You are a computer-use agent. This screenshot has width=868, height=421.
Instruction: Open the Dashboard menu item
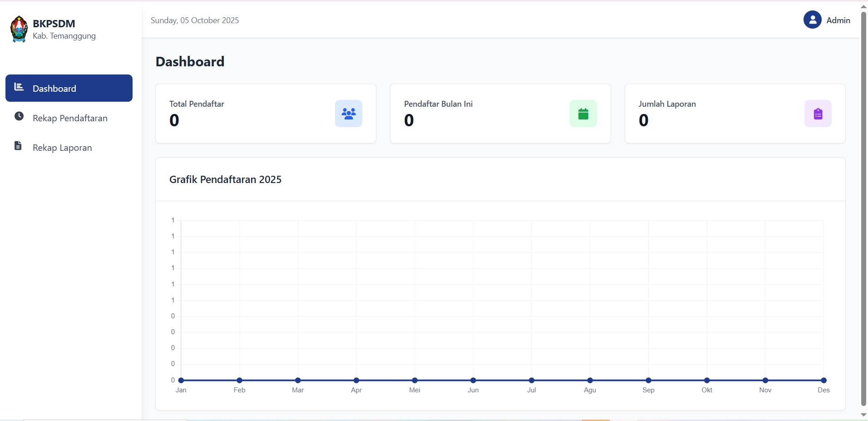click(69, 89)
